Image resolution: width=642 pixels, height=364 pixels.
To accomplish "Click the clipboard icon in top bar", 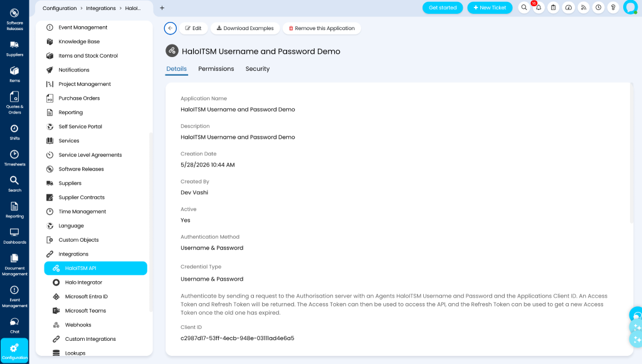I will pos(553,8).
